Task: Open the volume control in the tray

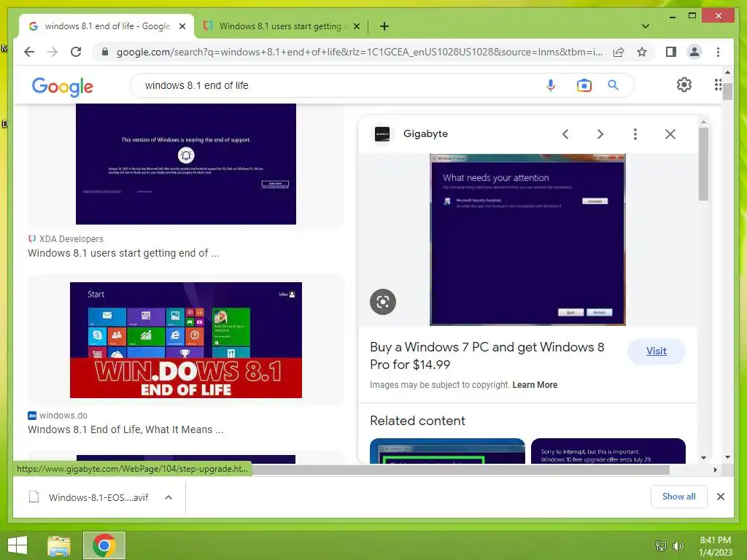Action: pos(678,545)
